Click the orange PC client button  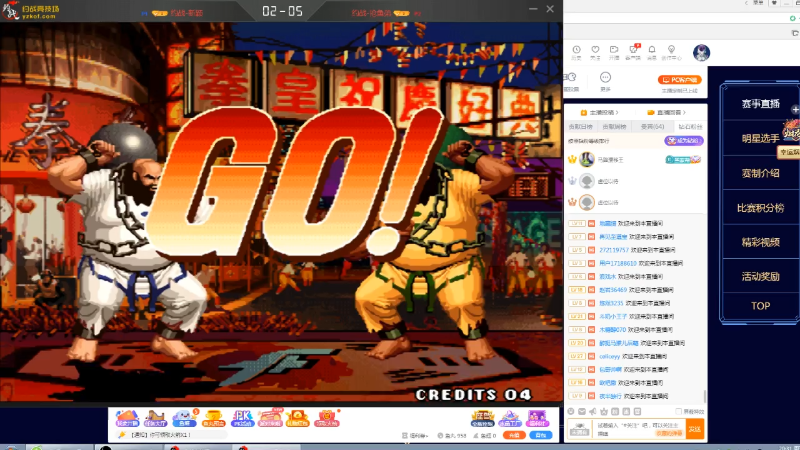(x=680, y=80)
